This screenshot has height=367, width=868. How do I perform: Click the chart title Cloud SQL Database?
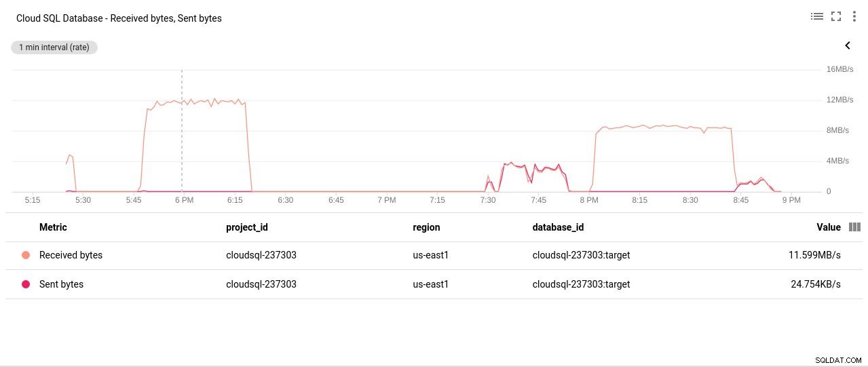tap(119, 18)
